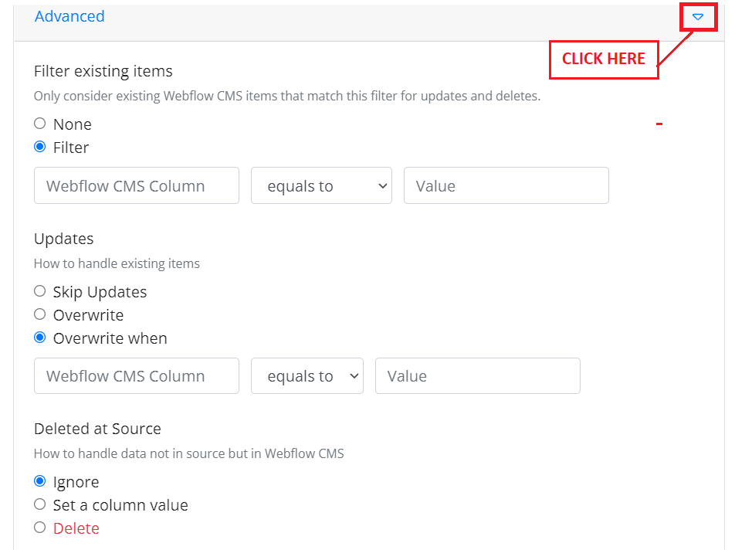This screenshot has width=735, height=560.
Task: Open the Overwrite when equals to dropdown
Action: click(x=307, y=376)
